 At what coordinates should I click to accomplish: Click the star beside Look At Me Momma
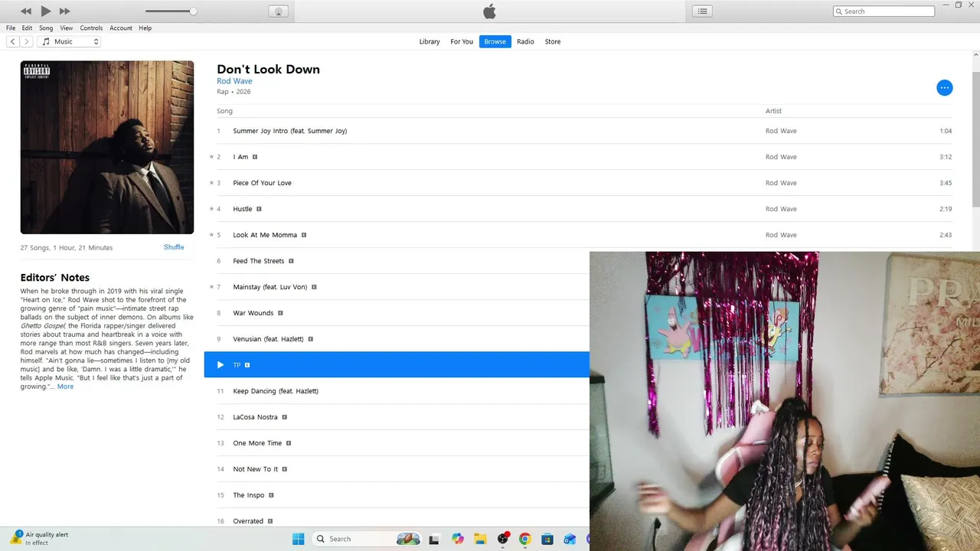[211, 235]
